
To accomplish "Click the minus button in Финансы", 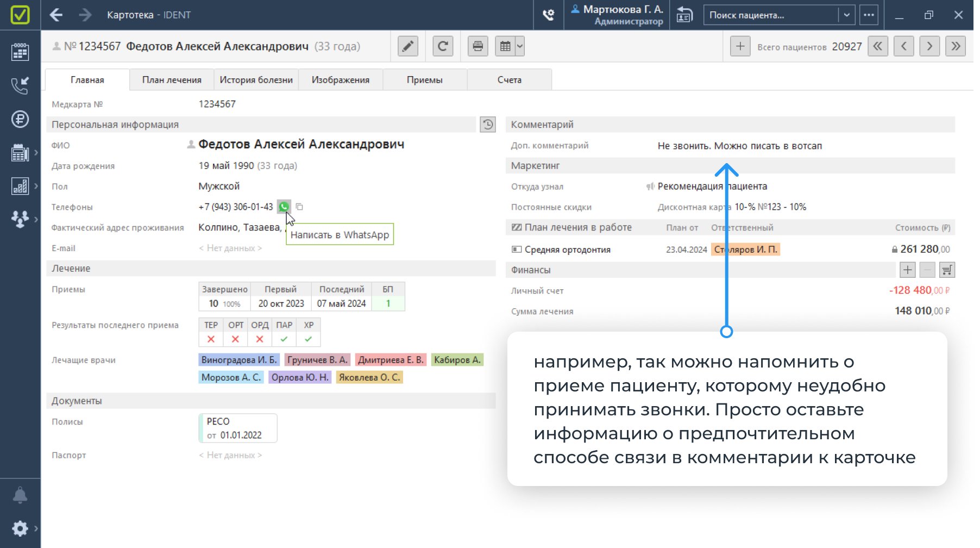I will [x=927, y=270].
